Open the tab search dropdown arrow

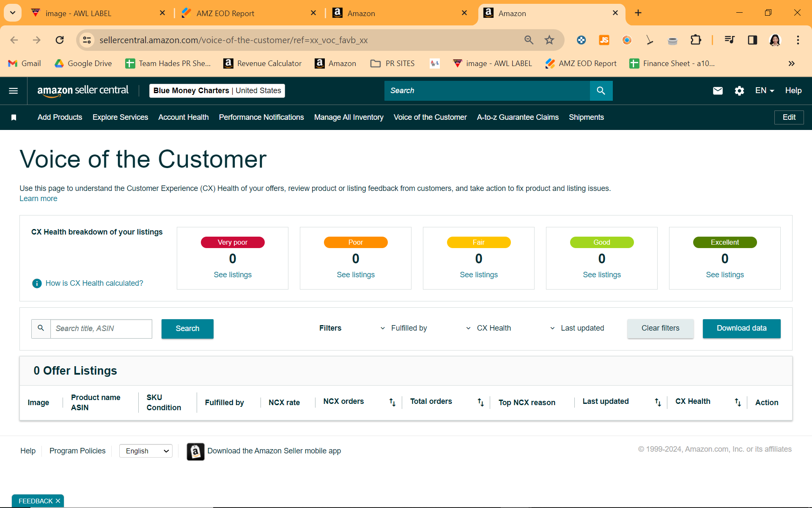point(13,13)
